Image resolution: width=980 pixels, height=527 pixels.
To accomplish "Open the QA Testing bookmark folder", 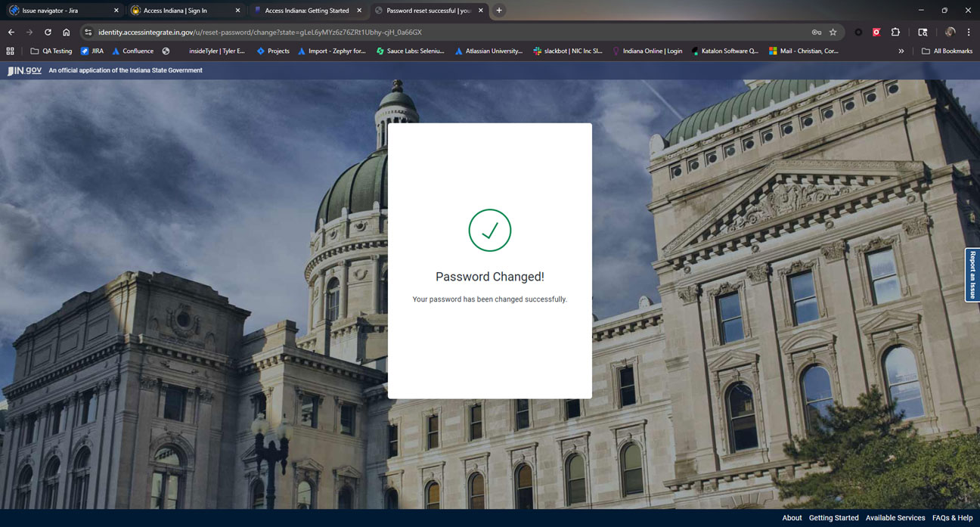I will (x=51, y=51).
